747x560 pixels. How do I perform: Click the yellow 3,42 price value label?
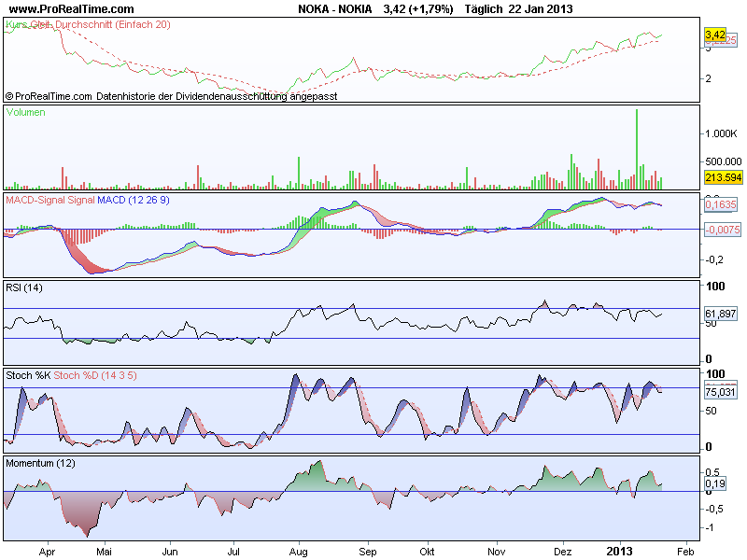pos(715,35)
